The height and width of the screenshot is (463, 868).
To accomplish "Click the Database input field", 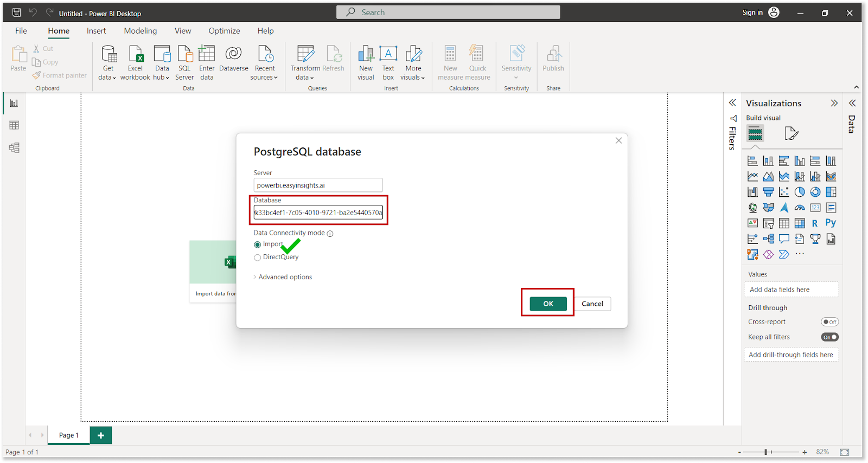I will point(318,212).
